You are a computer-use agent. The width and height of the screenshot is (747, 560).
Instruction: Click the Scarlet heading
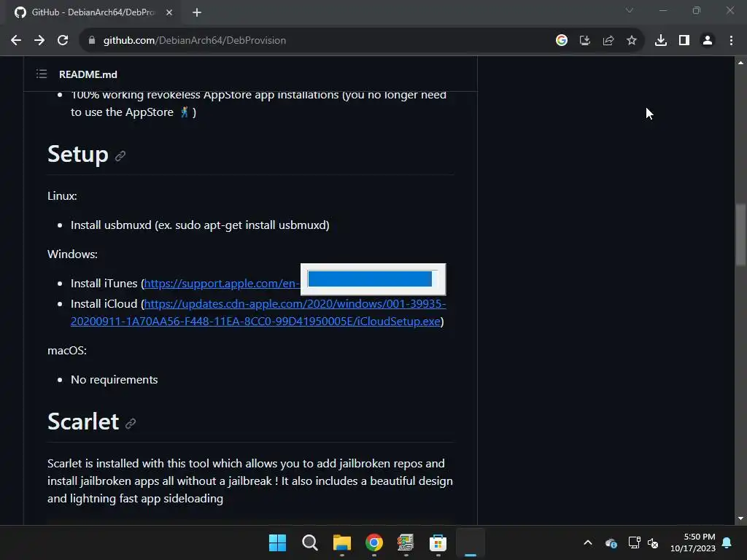click(x=83, y=421)
